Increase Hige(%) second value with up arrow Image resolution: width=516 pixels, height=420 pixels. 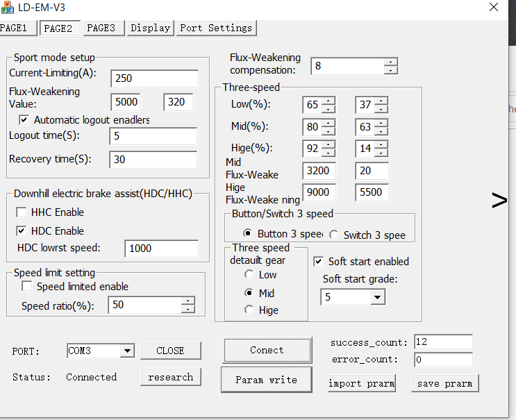pyautogui.click(x=381, y=144)
